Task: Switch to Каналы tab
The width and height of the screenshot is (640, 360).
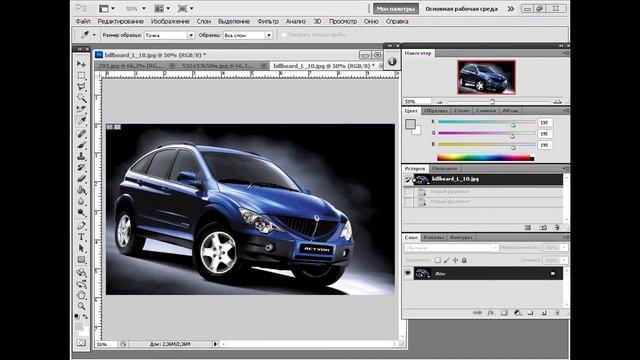Action: (x=433, y=237)
